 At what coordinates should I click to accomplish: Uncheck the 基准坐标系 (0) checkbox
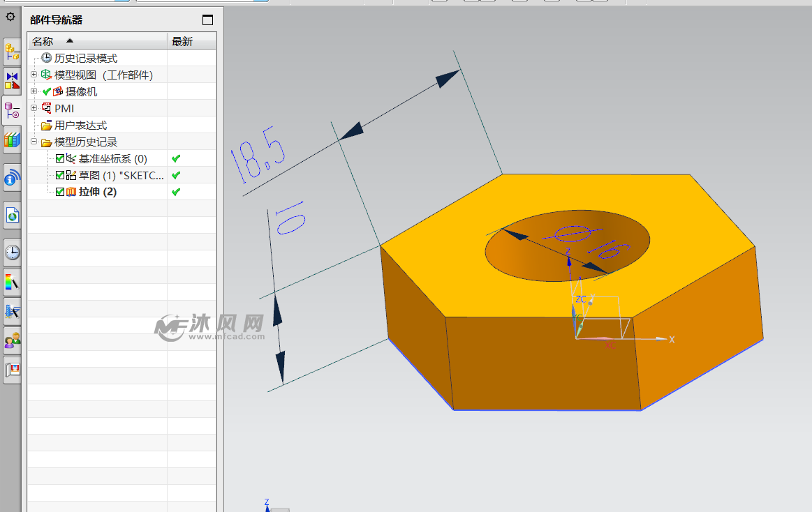click(60, 158)
